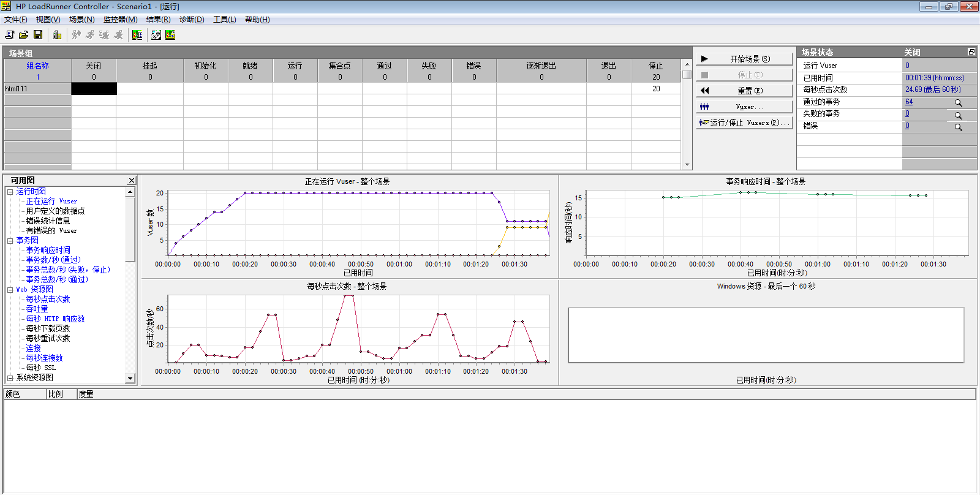This screenshot has width=980, height=495.
Task: Collapse the Web 资源图 tree node
Action: (x=10, y=290)
